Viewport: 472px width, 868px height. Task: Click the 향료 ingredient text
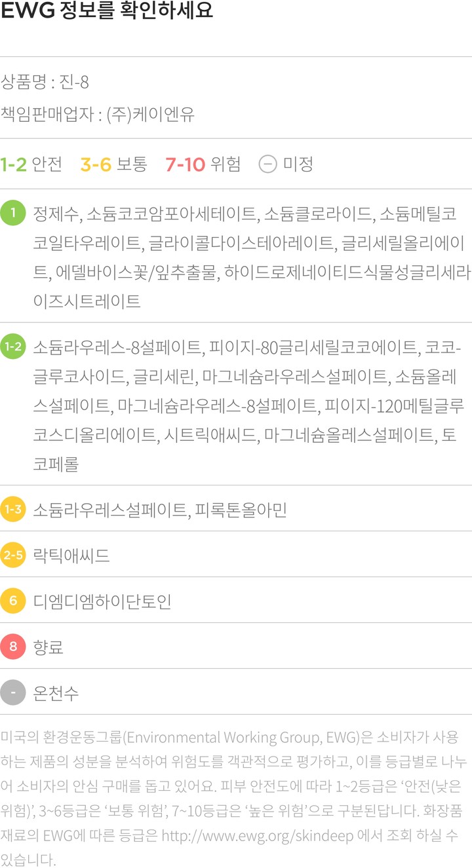click(x=48, y=647)
